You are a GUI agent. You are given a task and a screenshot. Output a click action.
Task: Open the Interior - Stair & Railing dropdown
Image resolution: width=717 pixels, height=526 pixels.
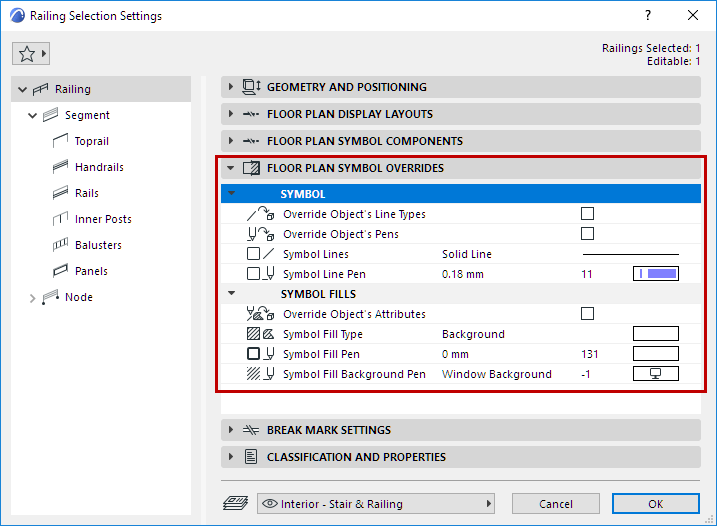pyautogui.click(x=377, y=504)
